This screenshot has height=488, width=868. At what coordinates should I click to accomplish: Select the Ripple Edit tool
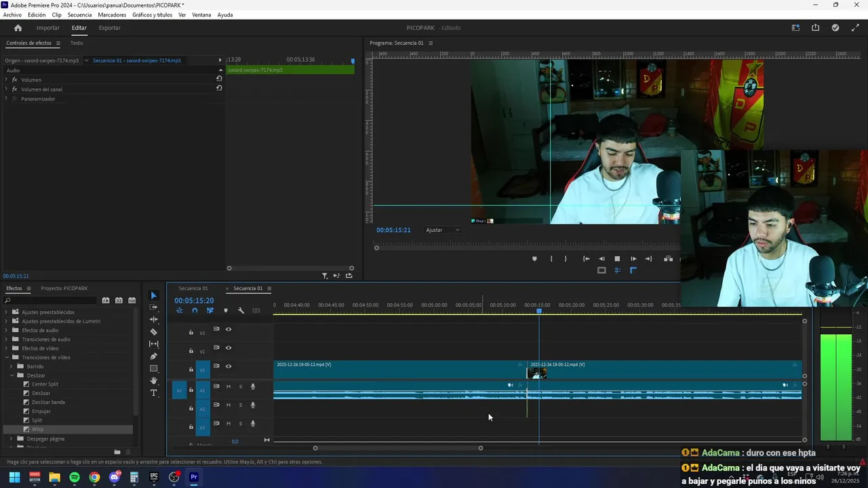[x=153, y=319]
